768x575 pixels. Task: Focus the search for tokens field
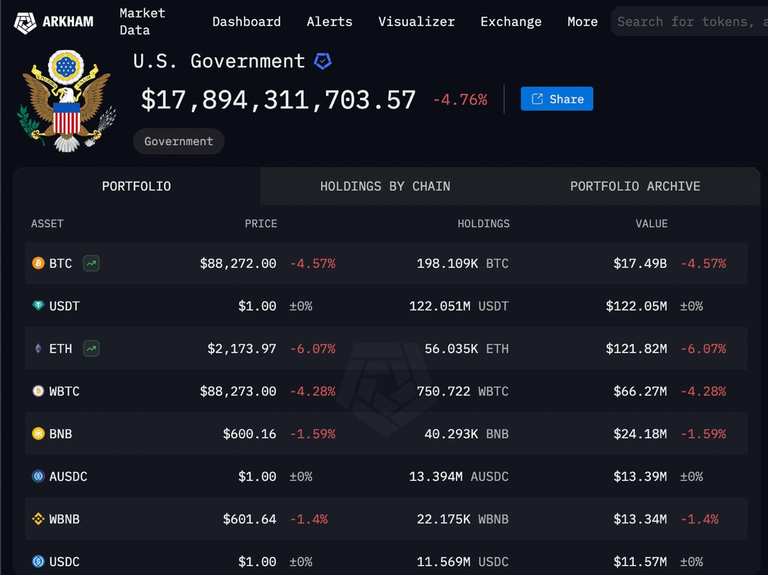(689, 22)
